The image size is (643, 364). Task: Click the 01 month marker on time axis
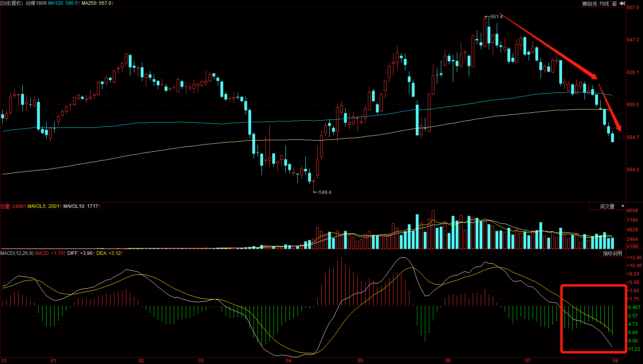[53, 361]
